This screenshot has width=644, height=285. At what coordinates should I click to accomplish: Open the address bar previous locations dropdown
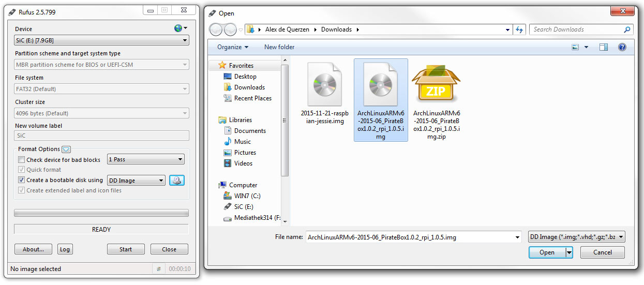[508, 29]
